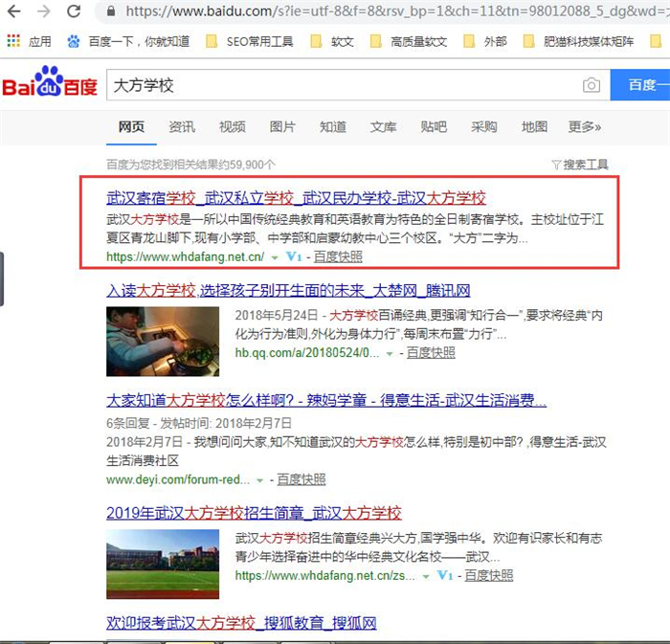Viewport: 670px width, 644px height.
Task: Switch to the 地图 tab
Action: coord(534,127)
